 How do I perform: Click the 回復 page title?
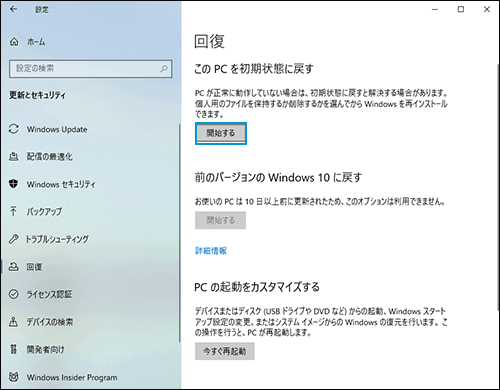[209, 42]
